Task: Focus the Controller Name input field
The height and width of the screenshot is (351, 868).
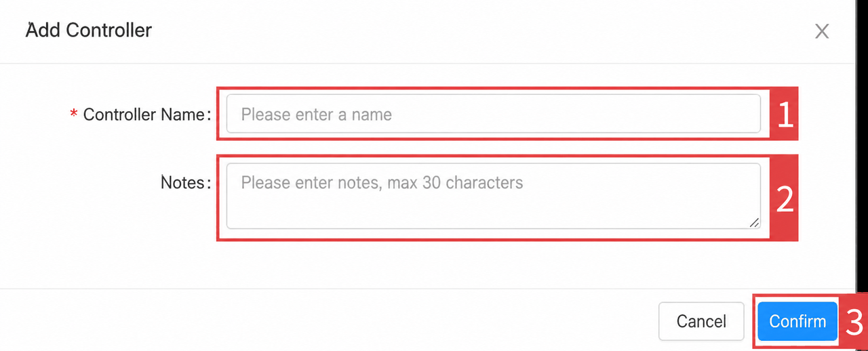Action: point(493,114)
